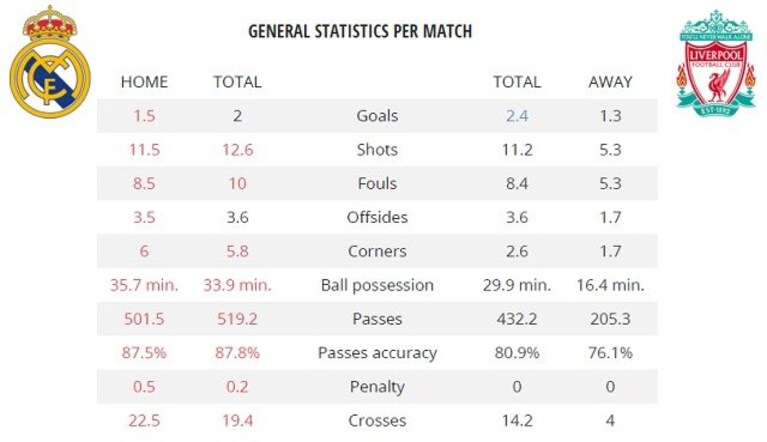Select the AWAY column header
This screenshot has height=442, width=767.
pyautogui.click(x=610, y=82)
